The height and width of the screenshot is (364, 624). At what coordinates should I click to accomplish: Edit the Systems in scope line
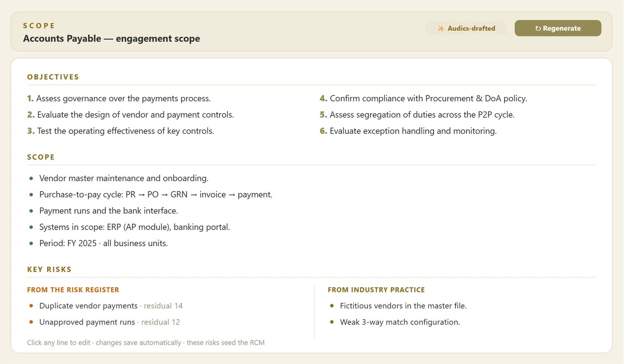tap(135, 227)
